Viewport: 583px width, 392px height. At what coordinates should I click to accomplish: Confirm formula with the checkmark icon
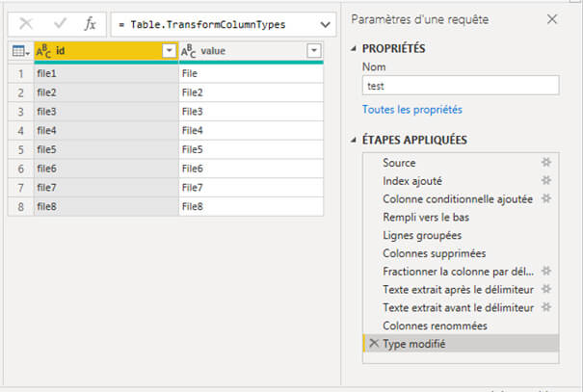pyautogui.click(x=60, y=24)
